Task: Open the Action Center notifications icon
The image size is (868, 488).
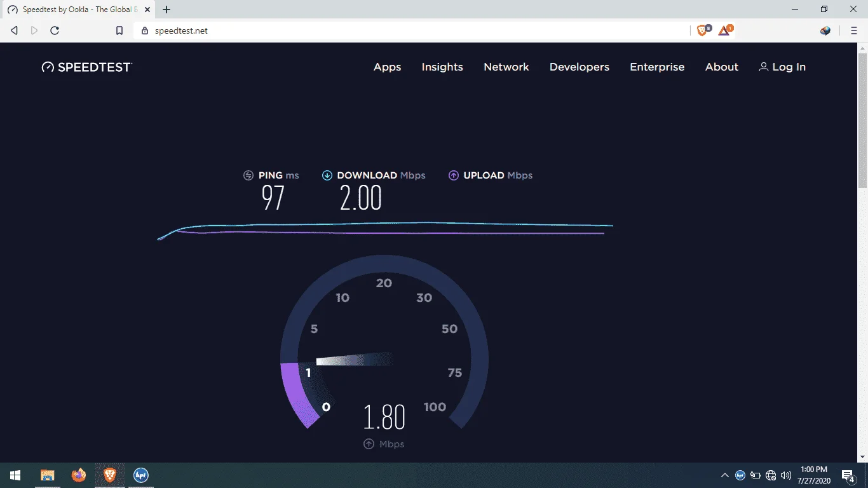Action: point(848,475)
